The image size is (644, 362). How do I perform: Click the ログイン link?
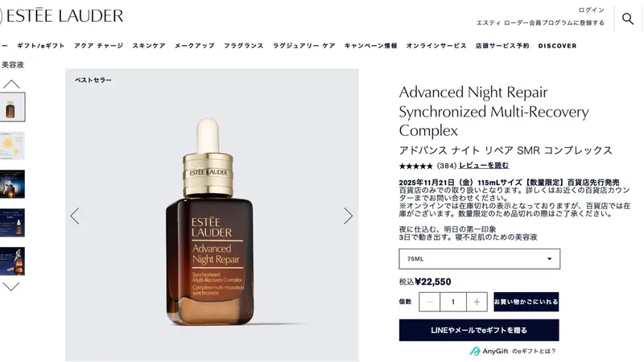592,10
